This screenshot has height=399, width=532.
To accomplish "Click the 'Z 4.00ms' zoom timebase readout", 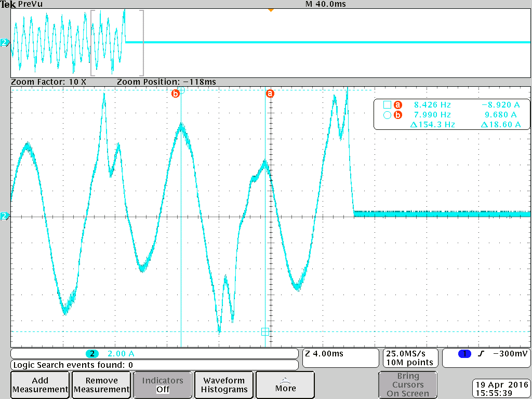I will [324, 353].
